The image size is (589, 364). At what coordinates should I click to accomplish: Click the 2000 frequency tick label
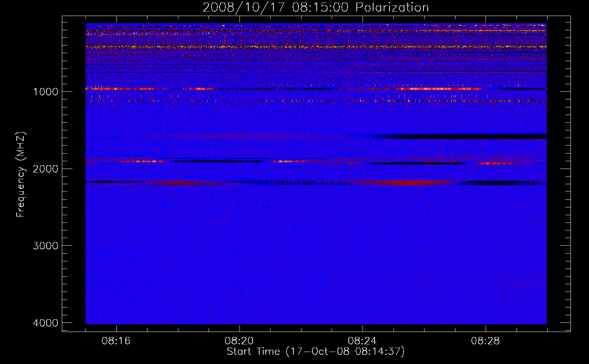point(46,169)
